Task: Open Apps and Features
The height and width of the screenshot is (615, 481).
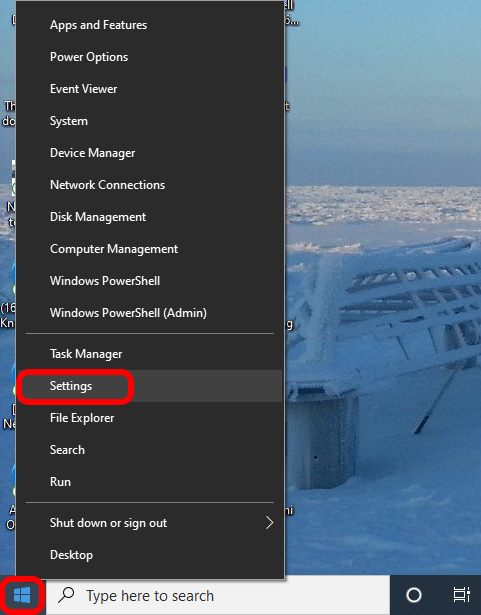Action: click(150, 25)
